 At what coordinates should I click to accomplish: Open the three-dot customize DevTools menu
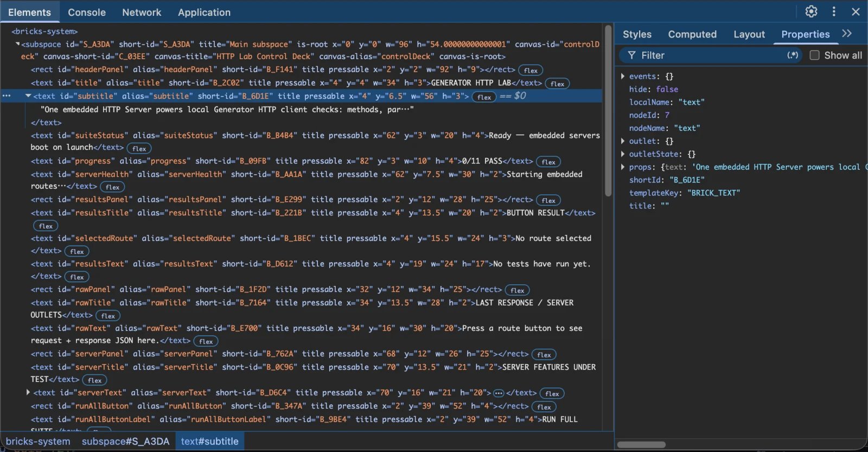(834, 11)
